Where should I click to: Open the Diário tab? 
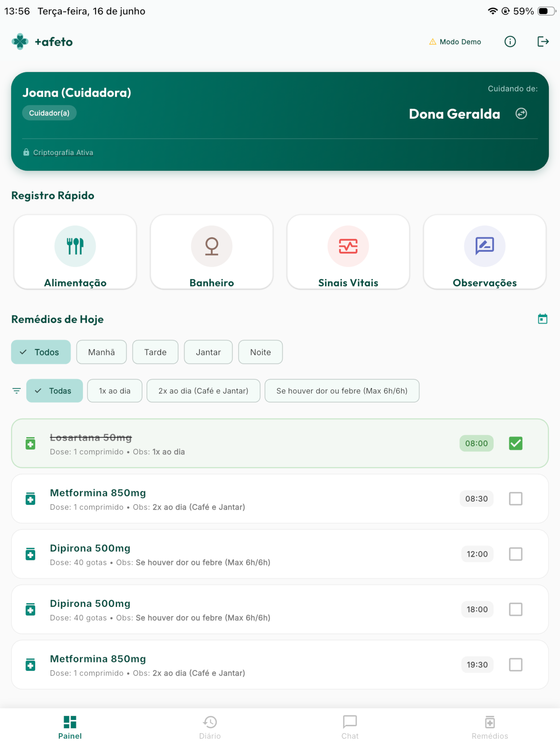(x=210, y=727)
